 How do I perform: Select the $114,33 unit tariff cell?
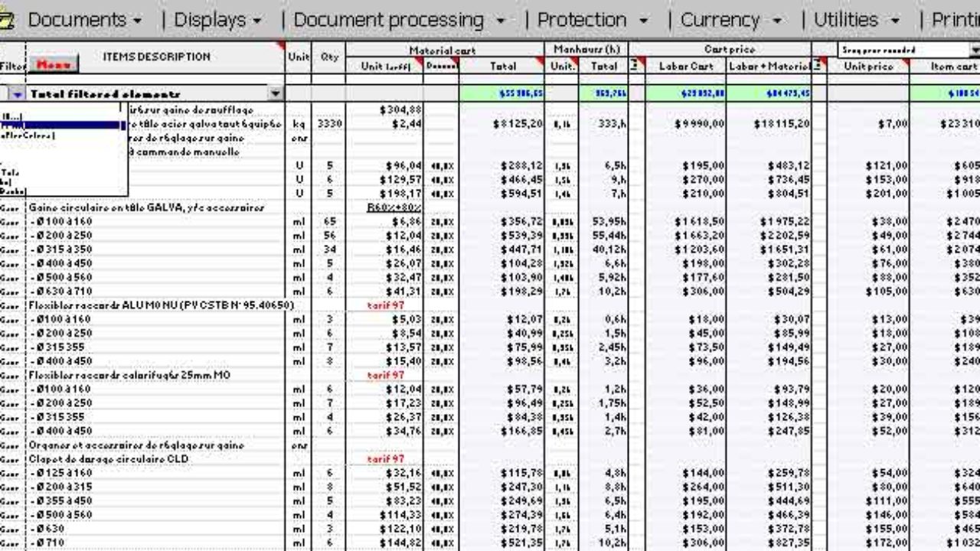coord(384,515)
